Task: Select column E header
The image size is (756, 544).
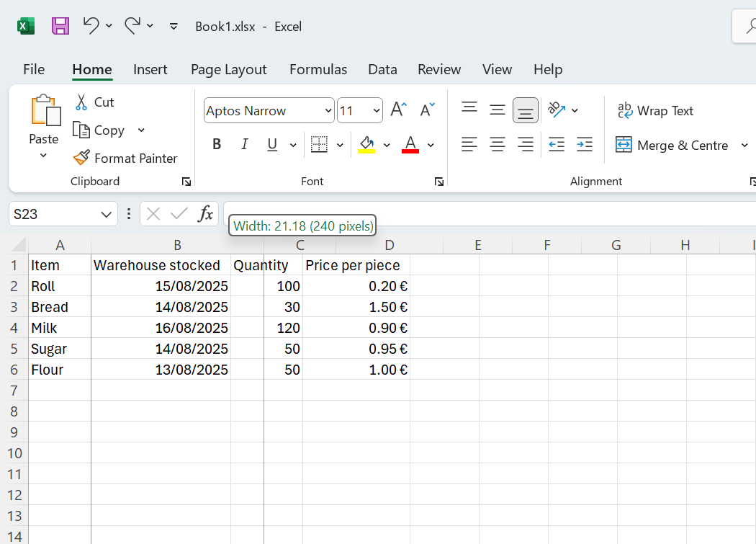Action: [x=478, y=245]
